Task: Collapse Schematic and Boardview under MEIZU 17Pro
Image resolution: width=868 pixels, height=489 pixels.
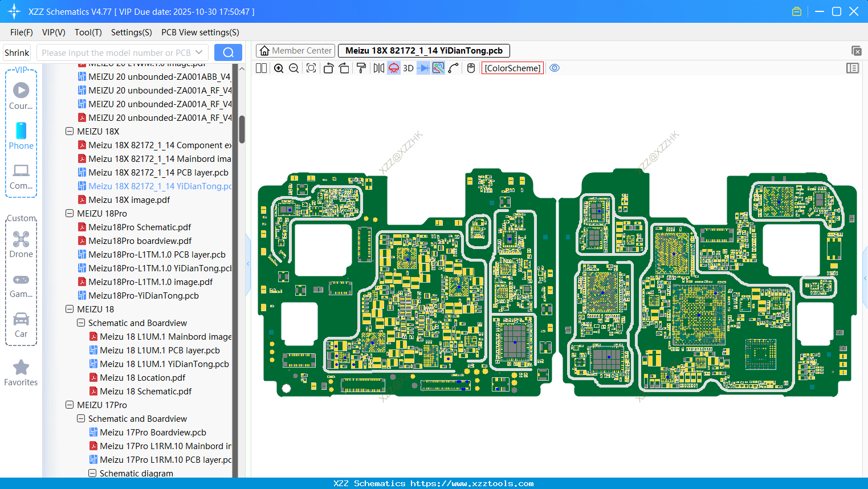Action: [x=81, y=418]
